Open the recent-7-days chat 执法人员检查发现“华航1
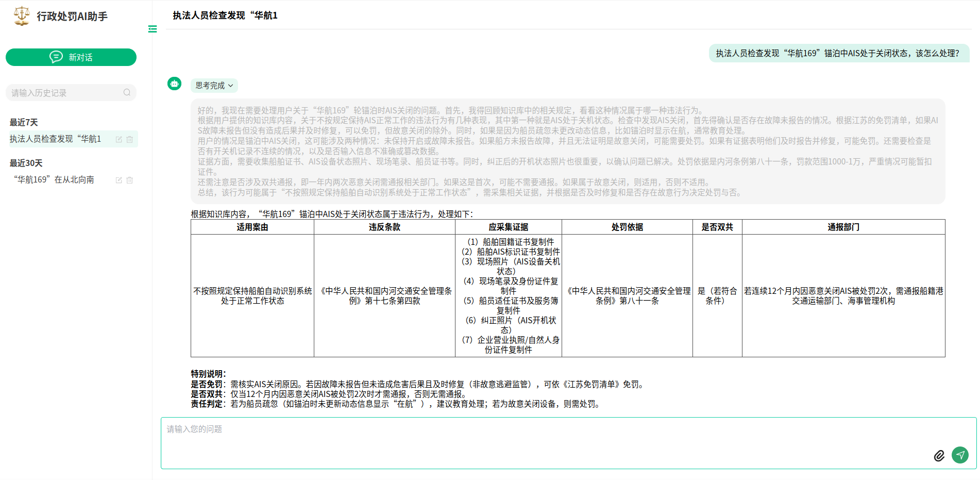The height and width of the screenshot is (480, 980). [x=56, y=139]
